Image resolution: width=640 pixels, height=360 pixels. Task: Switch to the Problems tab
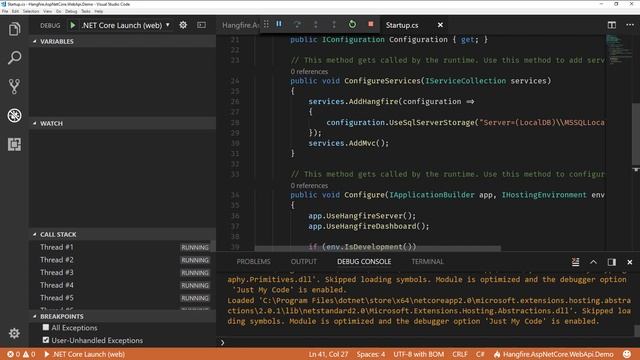click(253, 262)
